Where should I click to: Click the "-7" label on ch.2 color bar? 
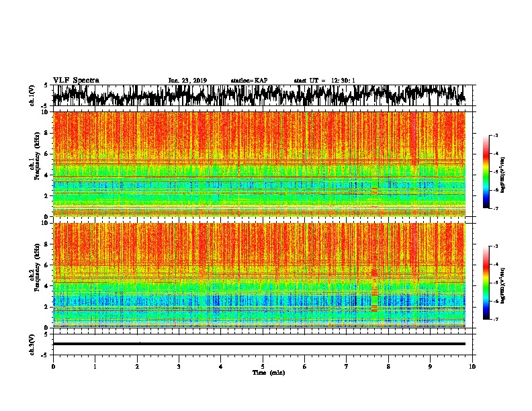pos(496,319)
